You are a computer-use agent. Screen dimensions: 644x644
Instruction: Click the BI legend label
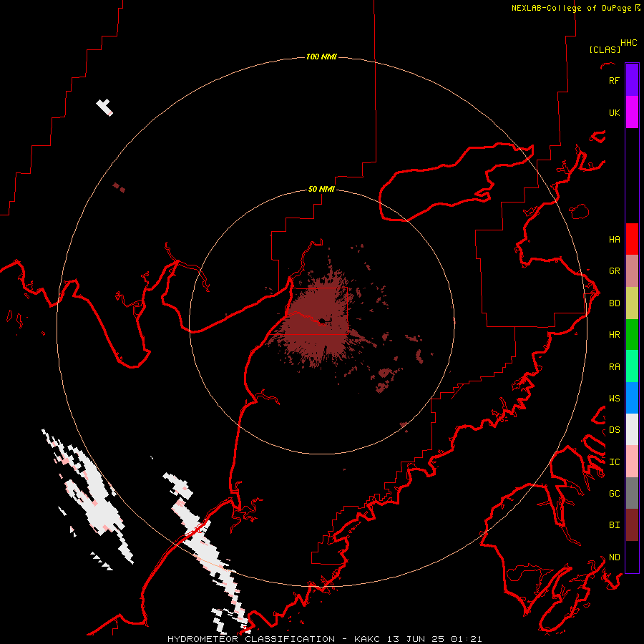(614, 525)
